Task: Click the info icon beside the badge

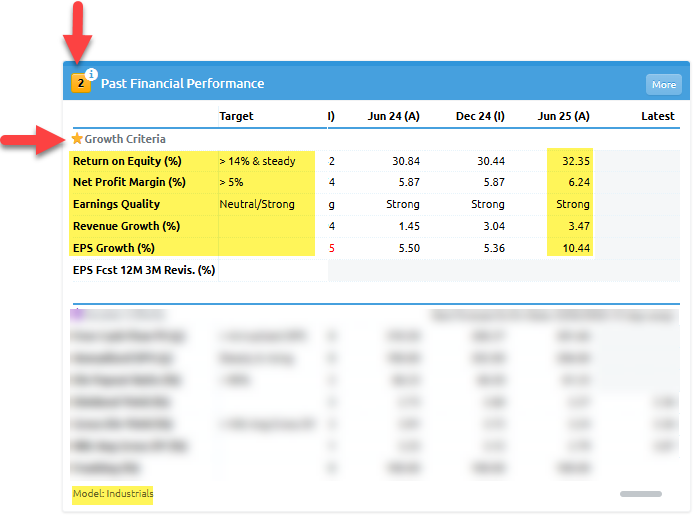Action: click(92, 74)
